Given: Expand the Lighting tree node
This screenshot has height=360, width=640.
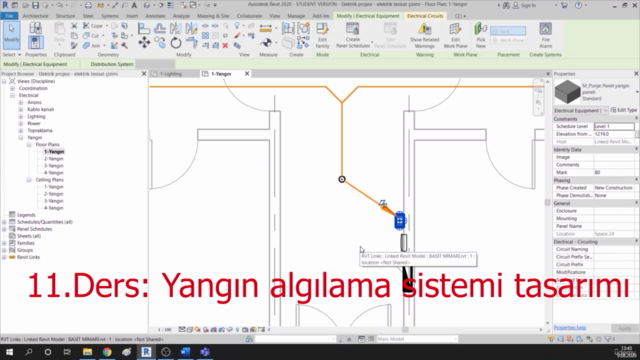Looking at the screenshot, I should pyautogui.click(x=20, y=117).
